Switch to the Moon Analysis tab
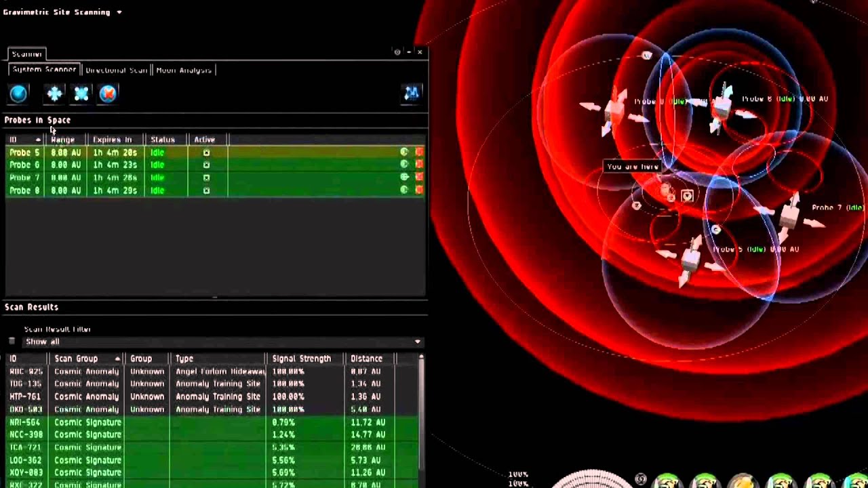Screen dimensions: 868x488 (184, 70)
